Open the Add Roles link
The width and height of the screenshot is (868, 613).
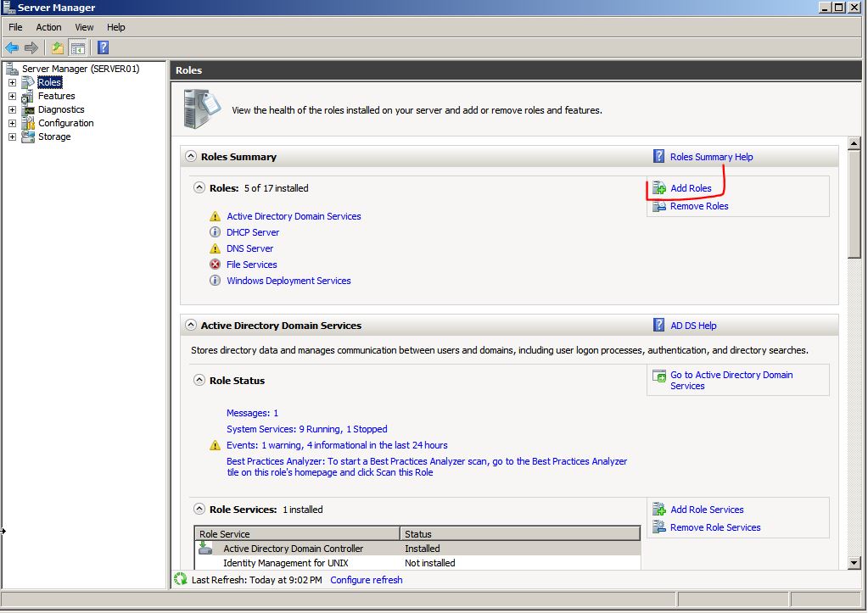691,189
